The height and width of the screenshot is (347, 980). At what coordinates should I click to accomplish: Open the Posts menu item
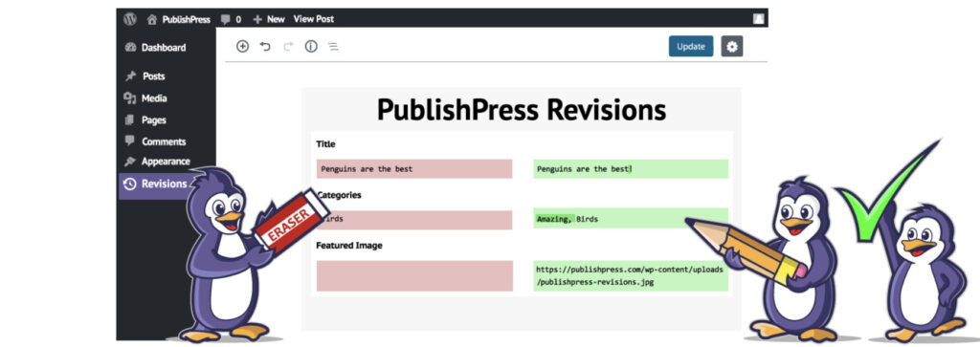(154, 76)
